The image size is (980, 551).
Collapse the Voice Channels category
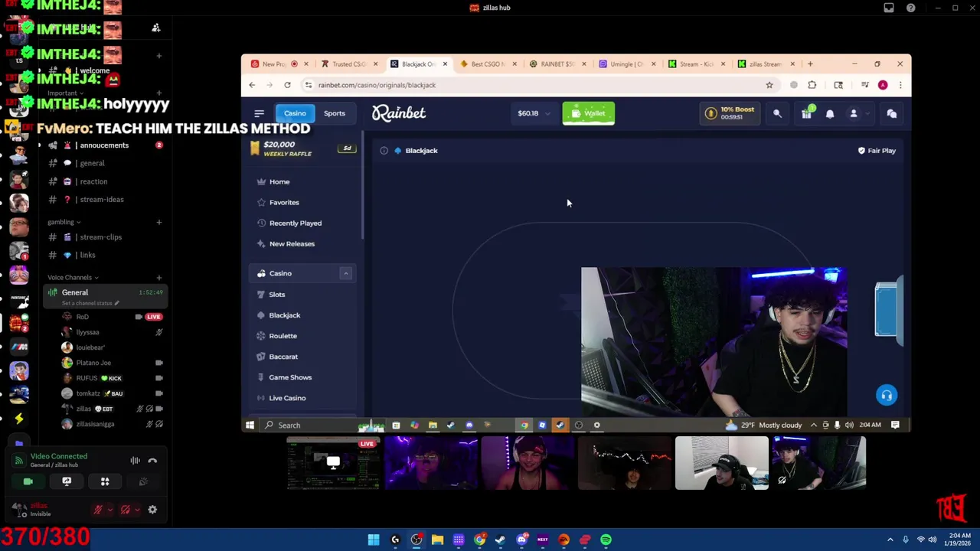pyautogui.click(x=73, y=278)
